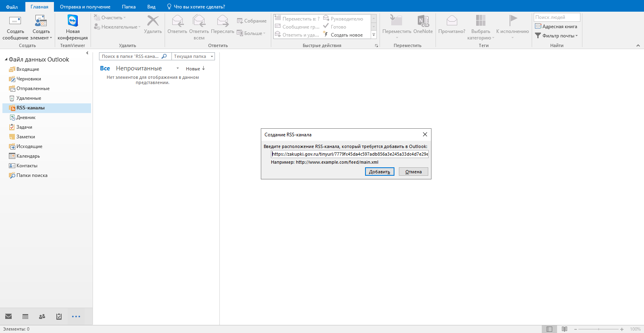
Task: Click the Forward (Переслать) icon
Action: pyautogui.click(x=223, y=21)
